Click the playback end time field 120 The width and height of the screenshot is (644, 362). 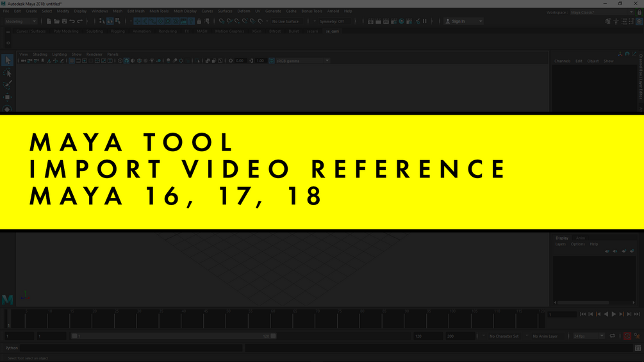pyautogui.click(x=428, y=336)
